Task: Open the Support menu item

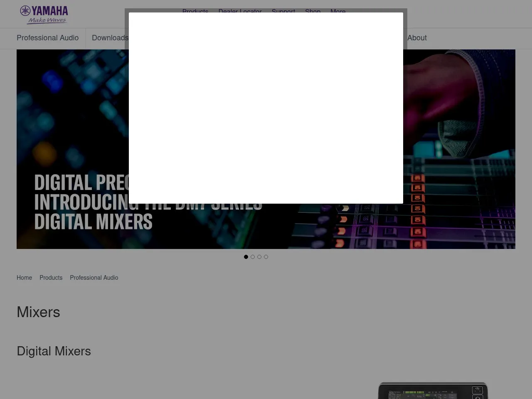Action: [283, 10]
